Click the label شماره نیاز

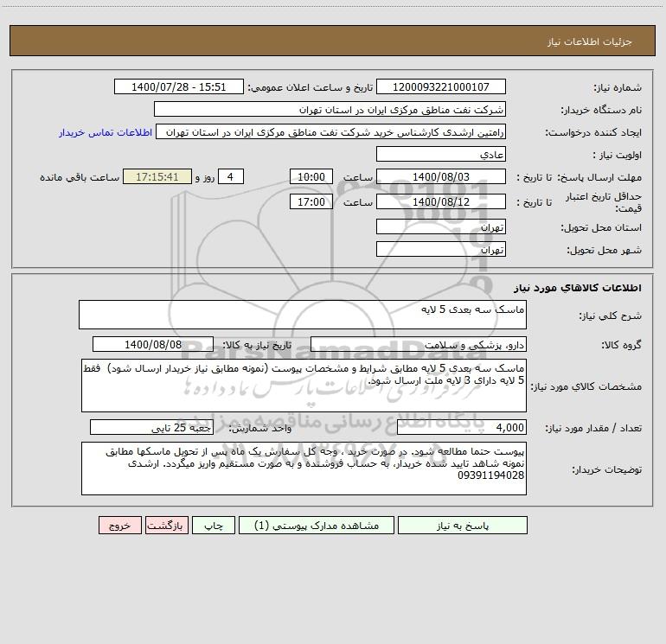pos(618,88)
